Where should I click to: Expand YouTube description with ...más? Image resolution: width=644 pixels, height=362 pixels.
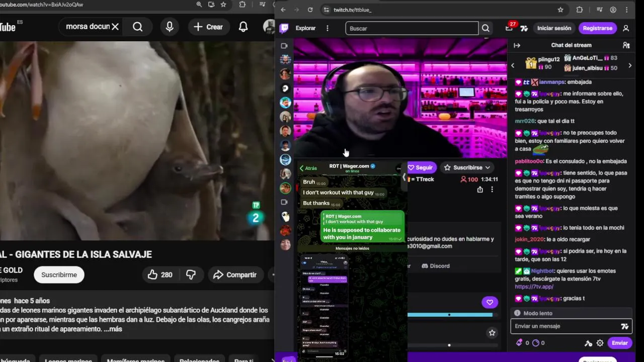113,329
